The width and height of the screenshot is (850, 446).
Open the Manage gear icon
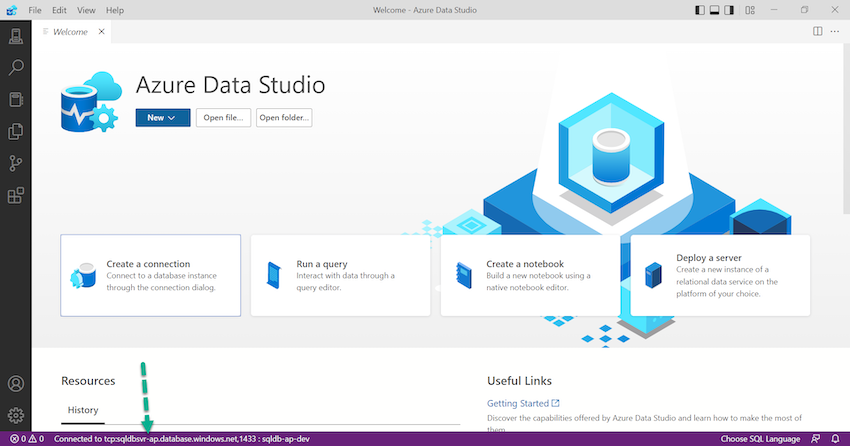click(x=16, y=416)
